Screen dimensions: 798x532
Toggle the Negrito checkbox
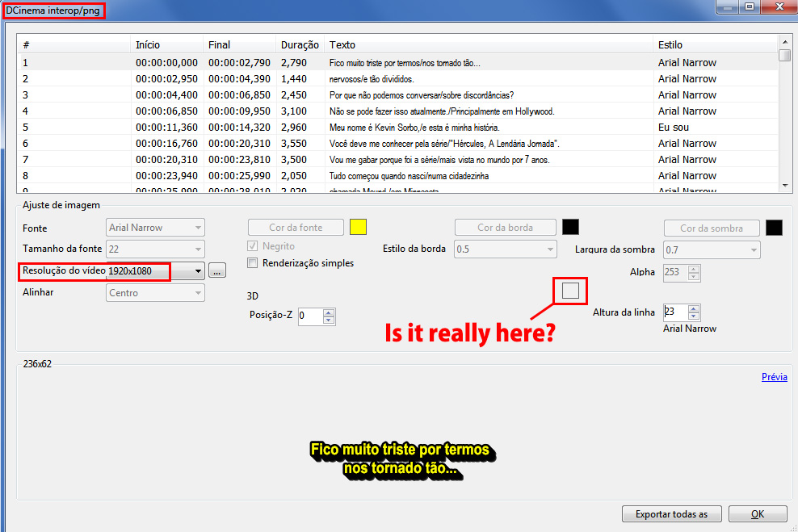[253, 245]
